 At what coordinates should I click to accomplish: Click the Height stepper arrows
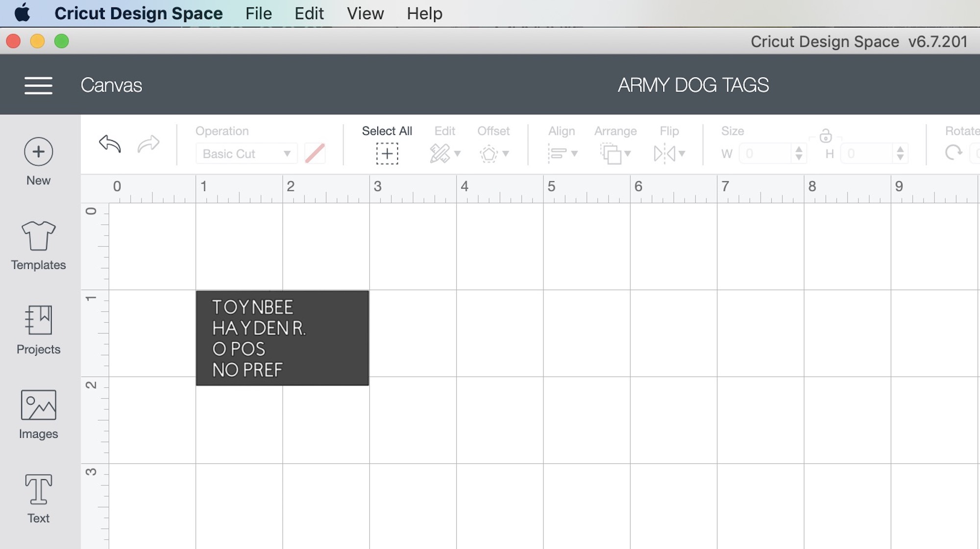click(x=901, y=154)
